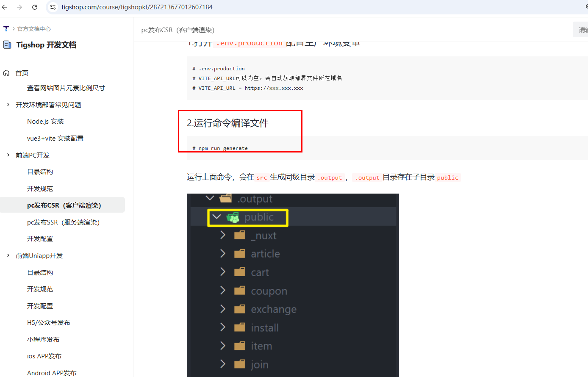Click the home icon beside 首页
The height and width of the screenshot is (377, 588).
(x=6, y=73)
